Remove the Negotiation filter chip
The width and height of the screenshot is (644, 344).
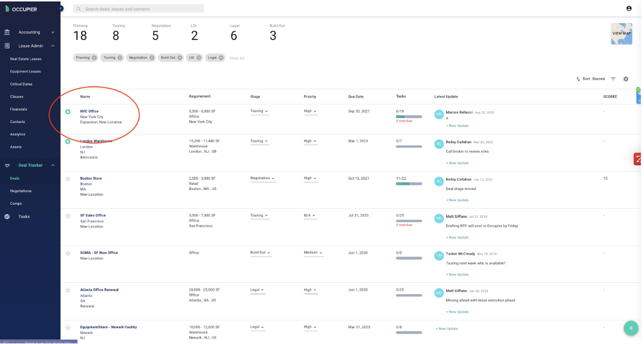click(151, 58)
